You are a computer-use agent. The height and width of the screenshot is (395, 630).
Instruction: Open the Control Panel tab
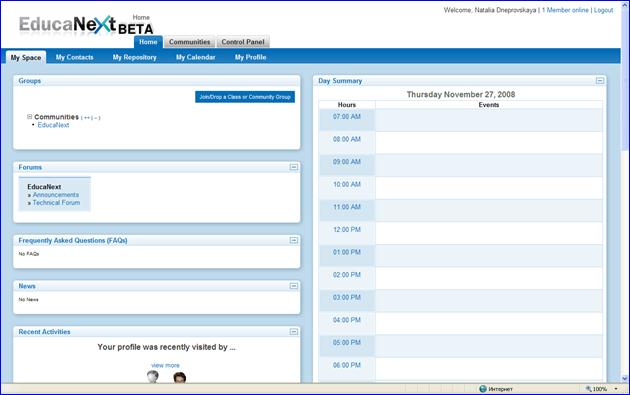coord(243,42)
